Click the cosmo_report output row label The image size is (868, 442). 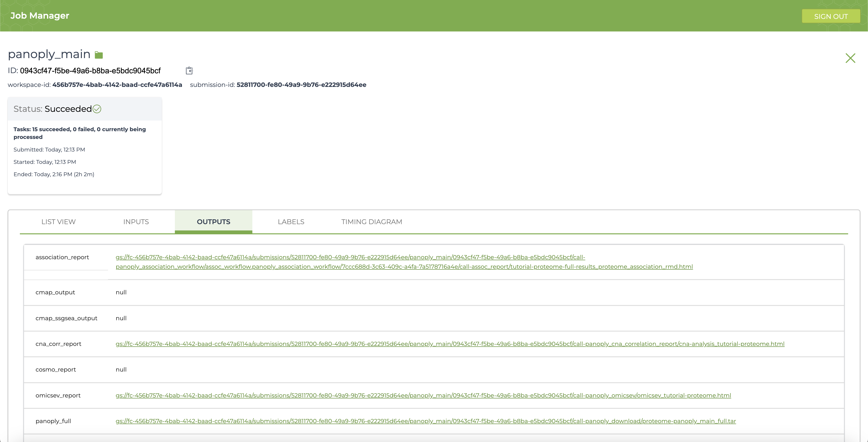(56, 369)
